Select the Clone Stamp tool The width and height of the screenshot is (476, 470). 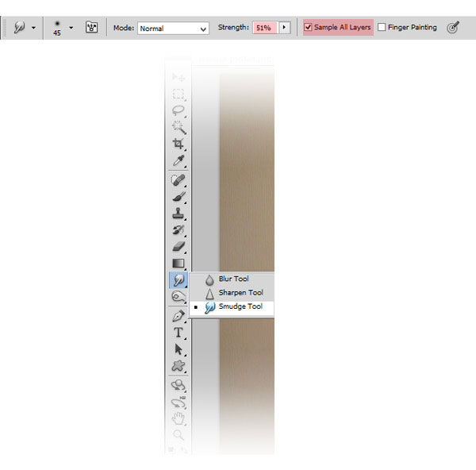coord(178,214)
